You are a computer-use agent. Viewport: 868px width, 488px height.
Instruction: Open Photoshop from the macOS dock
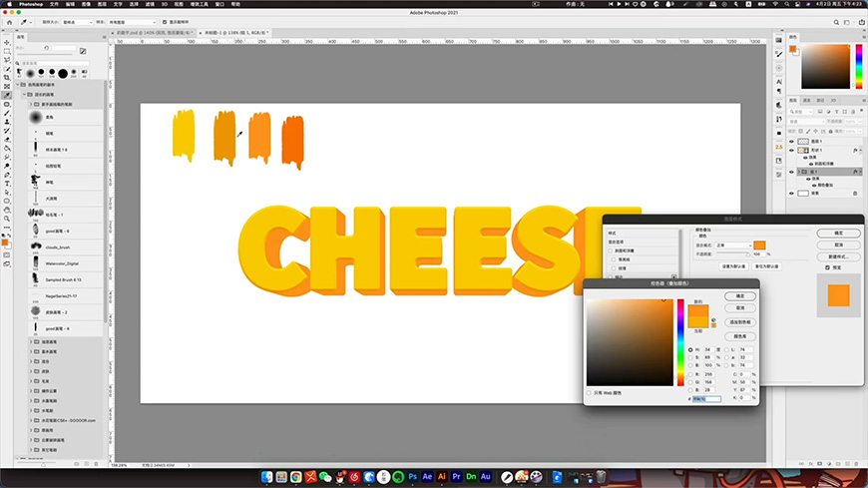click(x=414, y=477)
